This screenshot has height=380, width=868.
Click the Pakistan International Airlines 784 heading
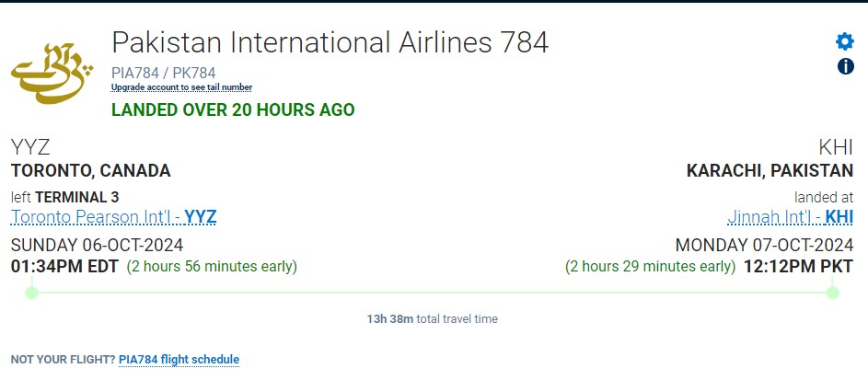pos(330,42)
